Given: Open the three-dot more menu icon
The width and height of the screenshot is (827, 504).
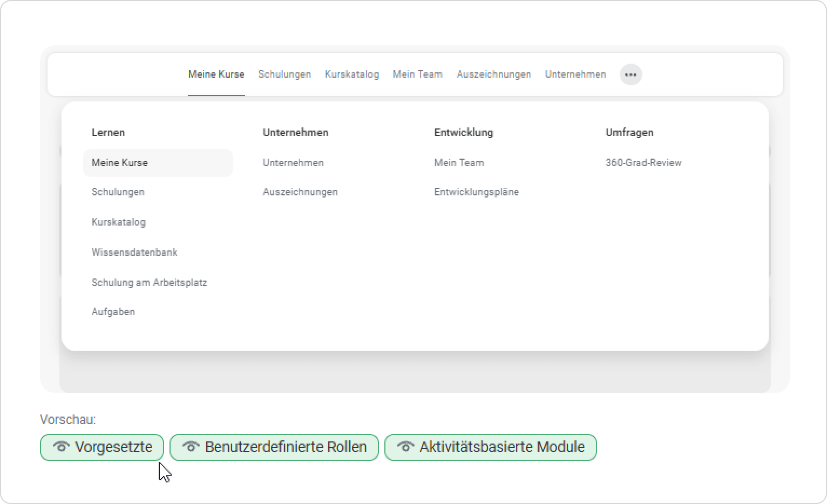Looking at the screenshot, I should click(x=631, y=74).
